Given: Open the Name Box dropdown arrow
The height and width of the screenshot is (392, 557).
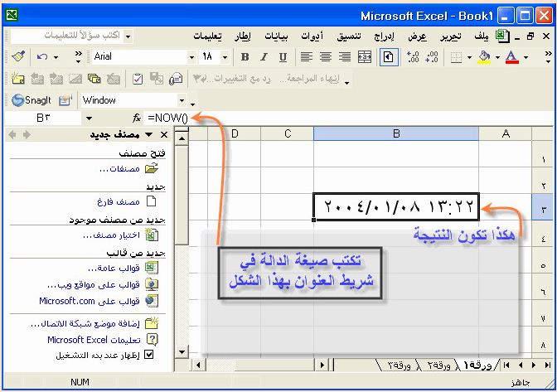Looking at the screenshot, I should 89,119.
